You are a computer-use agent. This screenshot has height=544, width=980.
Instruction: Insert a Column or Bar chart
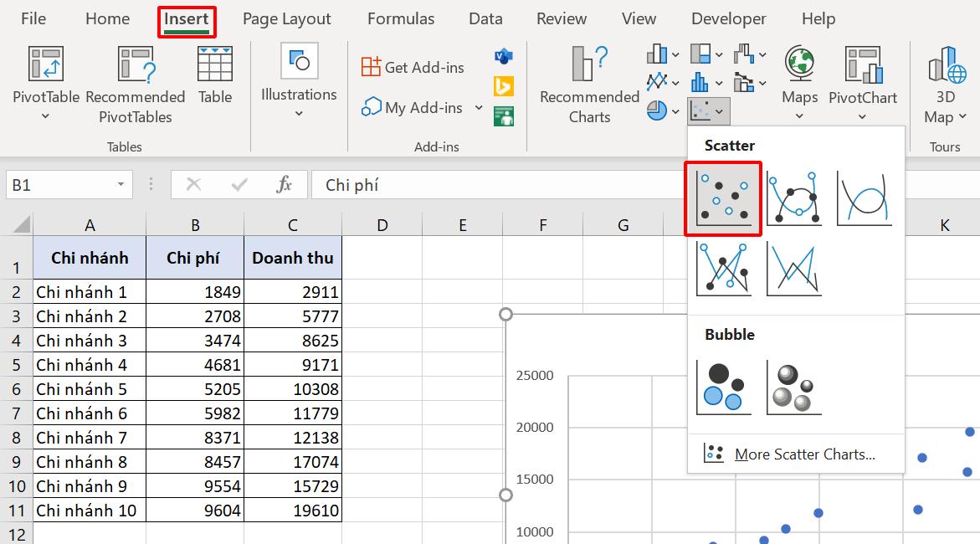click(659, 53)
